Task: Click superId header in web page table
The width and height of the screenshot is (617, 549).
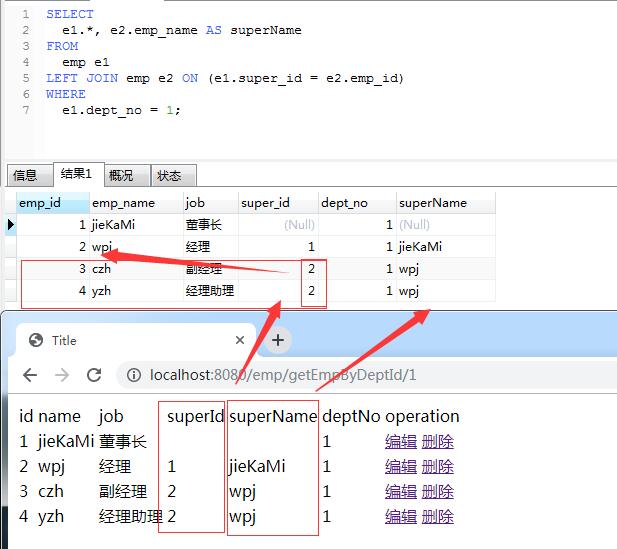Action: [x=195, y=416]
